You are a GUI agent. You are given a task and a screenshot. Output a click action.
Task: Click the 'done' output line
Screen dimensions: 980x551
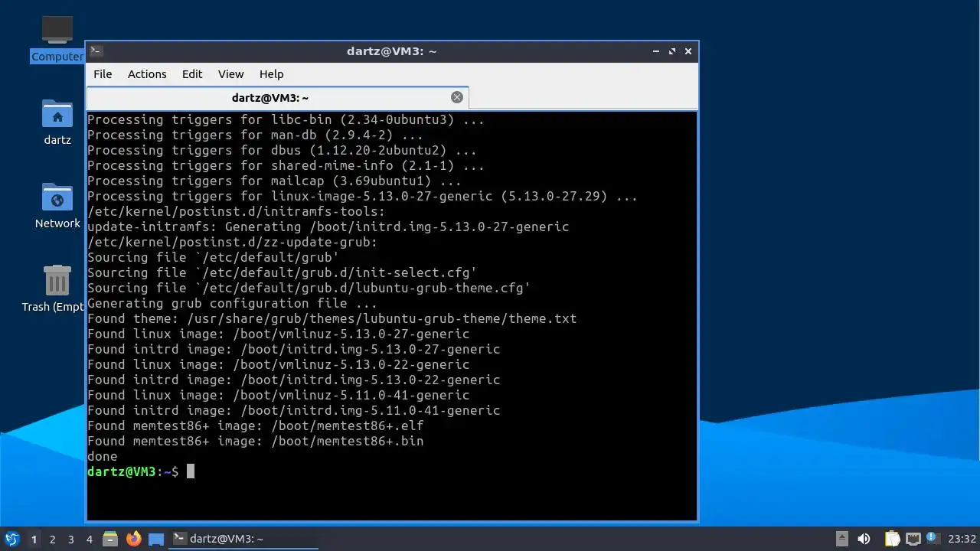(103, 456)
